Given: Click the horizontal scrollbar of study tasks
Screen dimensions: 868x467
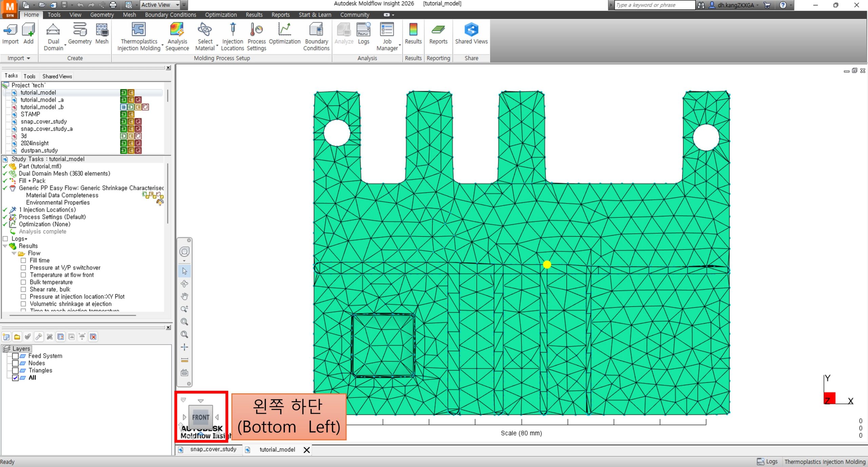Looking at the screenshot, I should click(73, 315).
